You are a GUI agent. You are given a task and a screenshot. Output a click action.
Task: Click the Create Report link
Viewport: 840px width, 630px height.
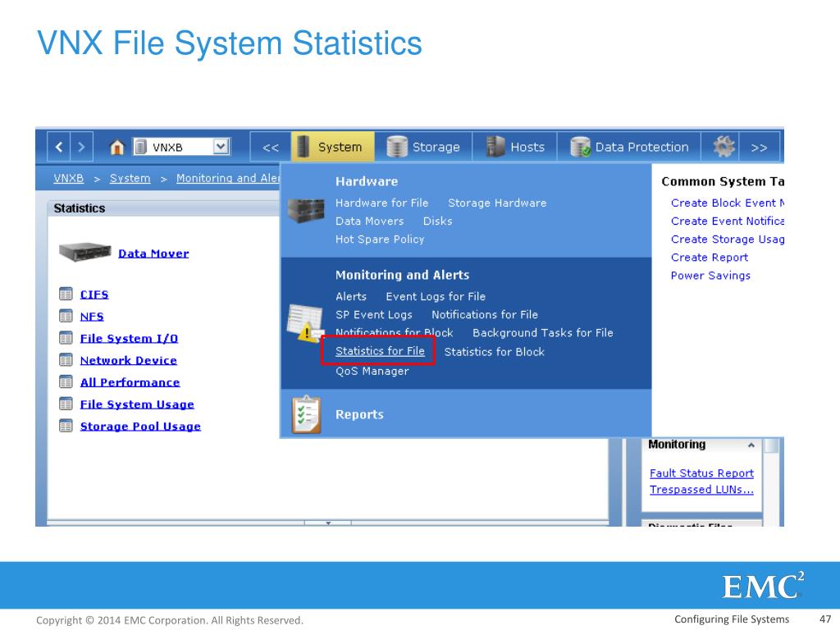[710, 258]
